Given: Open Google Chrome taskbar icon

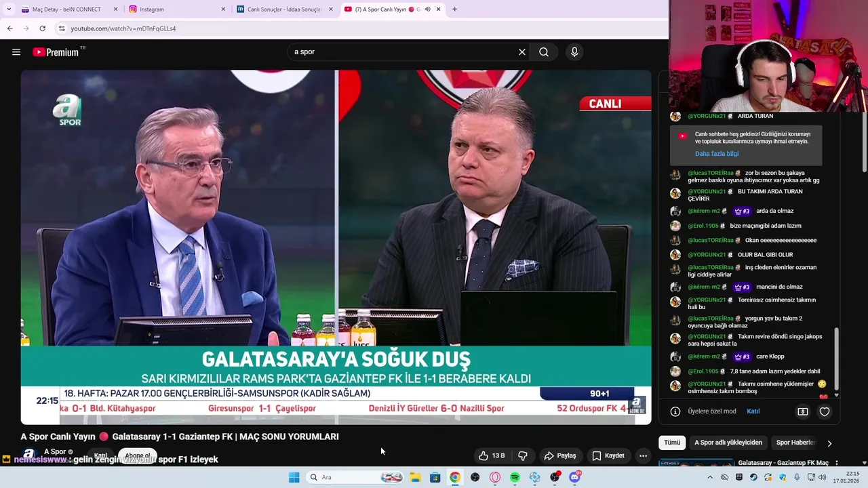Looking at the screenshot, I should tap(455, 477).
